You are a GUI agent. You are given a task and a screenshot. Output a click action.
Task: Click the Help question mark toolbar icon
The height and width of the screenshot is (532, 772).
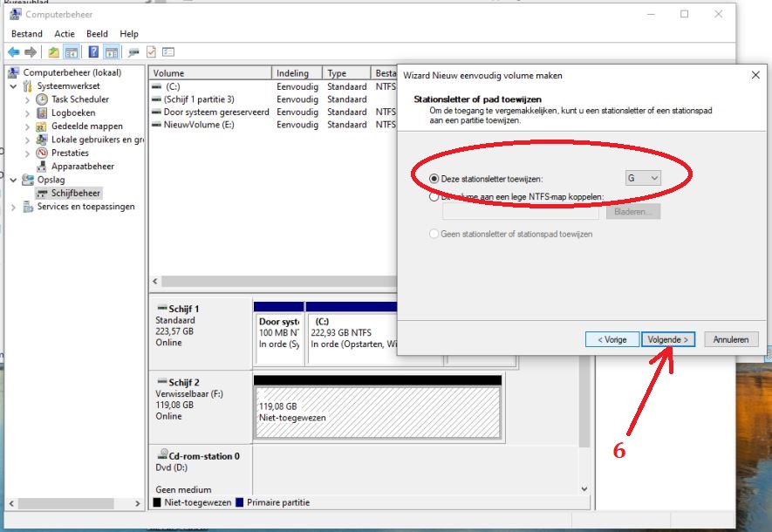point(93,52)
